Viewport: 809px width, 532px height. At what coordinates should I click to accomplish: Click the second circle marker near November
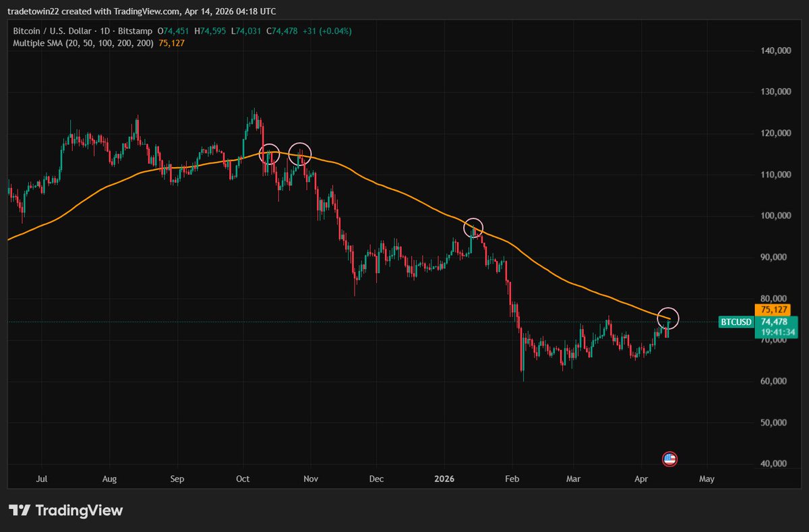[x=299, y=154]
